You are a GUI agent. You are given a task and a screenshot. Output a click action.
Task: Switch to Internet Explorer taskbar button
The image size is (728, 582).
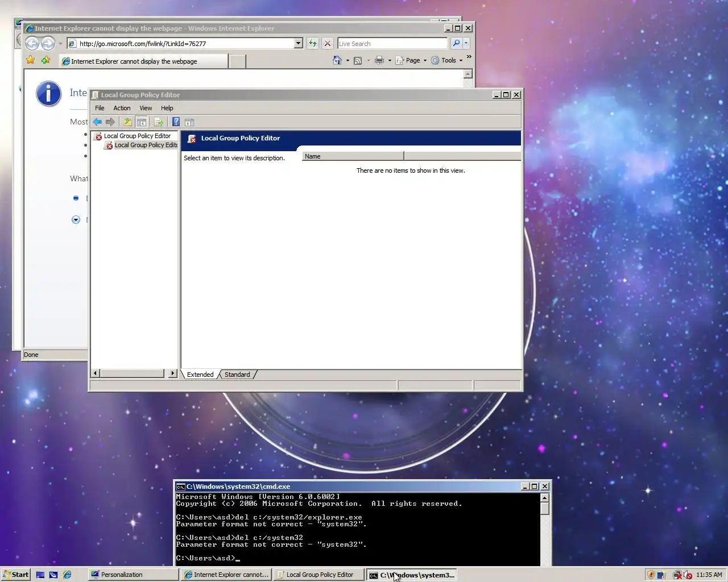[x=226, y=575]
